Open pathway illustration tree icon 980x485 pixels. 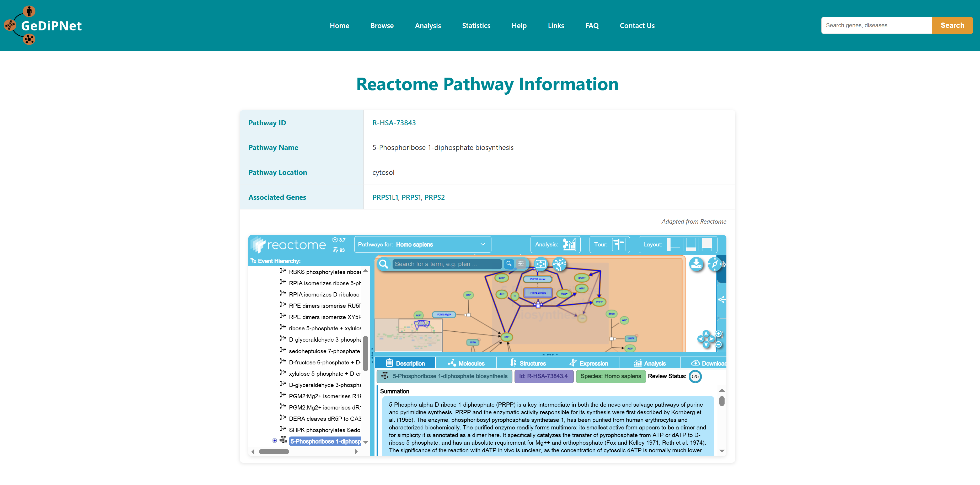(559, 264)
